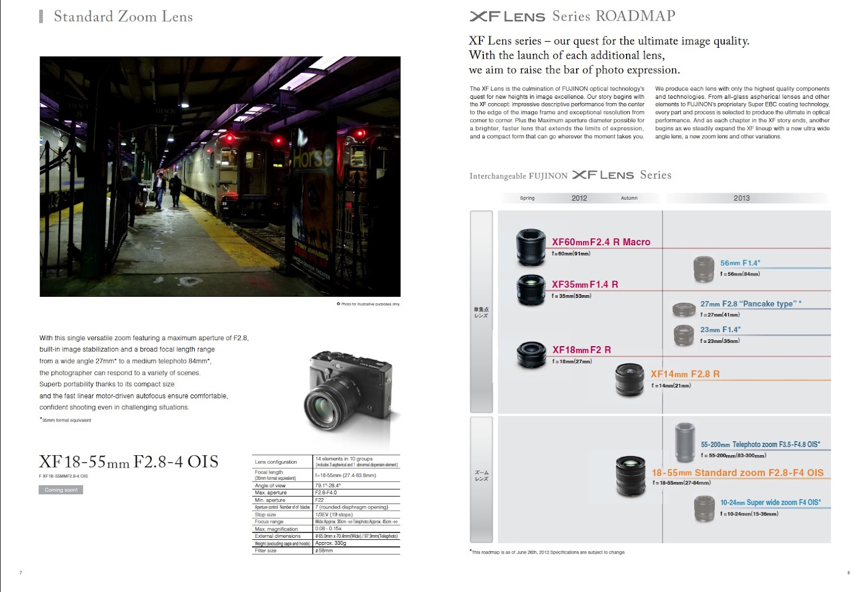The height and width of the screenshot is (592, 868).
Task: Click 10-24mm Super wide zoom F4 OIS label
Action: point(770,502)
